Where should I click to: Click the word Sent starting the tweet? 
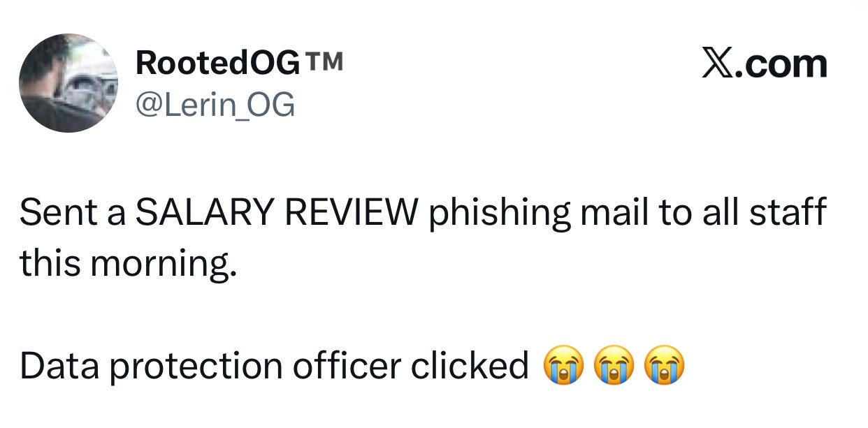pyautogui.click(x=59, y=214)
